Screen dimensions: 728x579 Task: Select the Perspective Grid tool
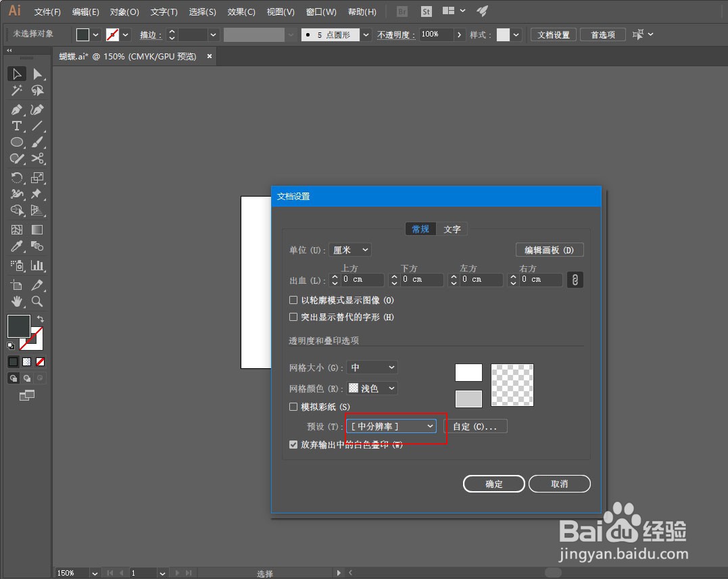click(37, 210)
